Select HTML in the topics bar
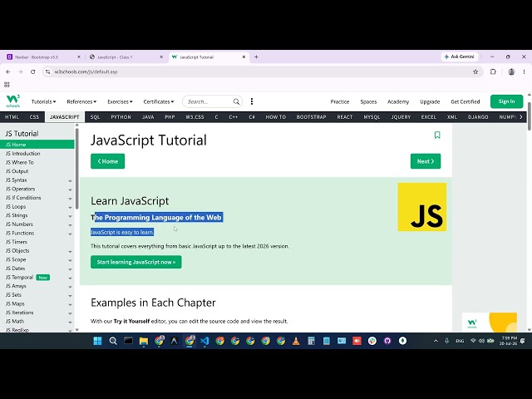 coord(12,116)
